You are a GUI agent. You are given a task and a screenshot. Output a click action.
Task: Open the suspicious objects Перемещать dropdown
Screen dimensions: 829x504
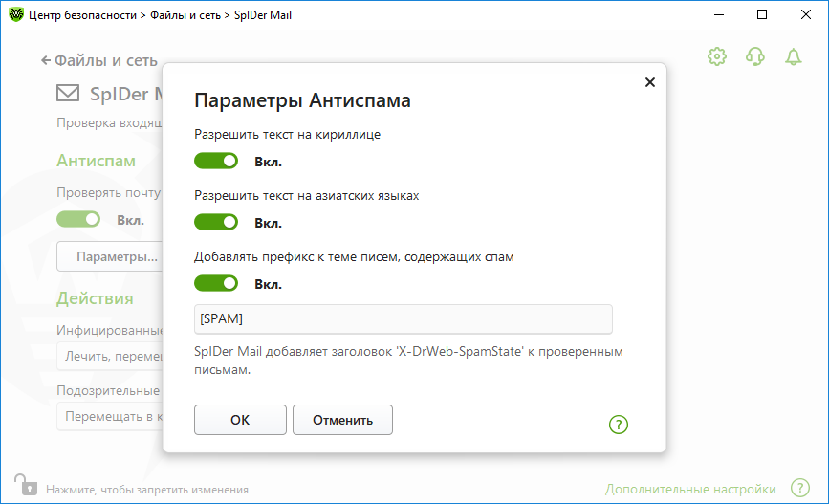coord(110,417)
